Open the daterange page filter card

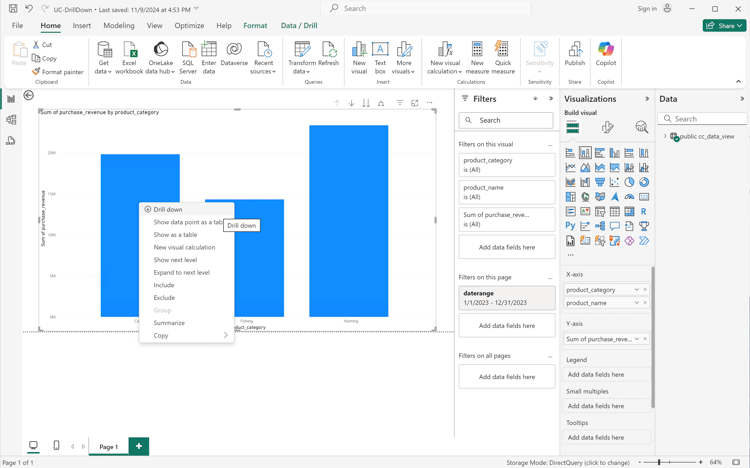click(x=507, y=298)
